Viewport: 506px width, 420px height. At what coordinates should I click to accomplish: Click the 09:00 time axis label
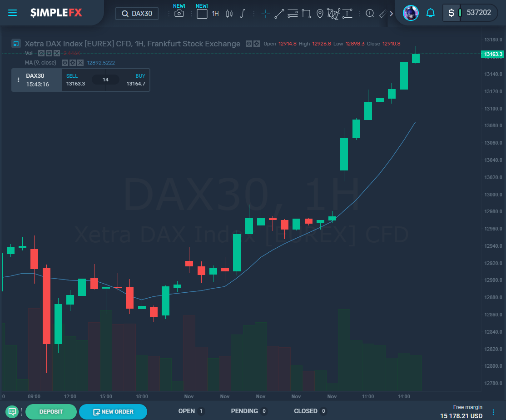tap(34, 396)
